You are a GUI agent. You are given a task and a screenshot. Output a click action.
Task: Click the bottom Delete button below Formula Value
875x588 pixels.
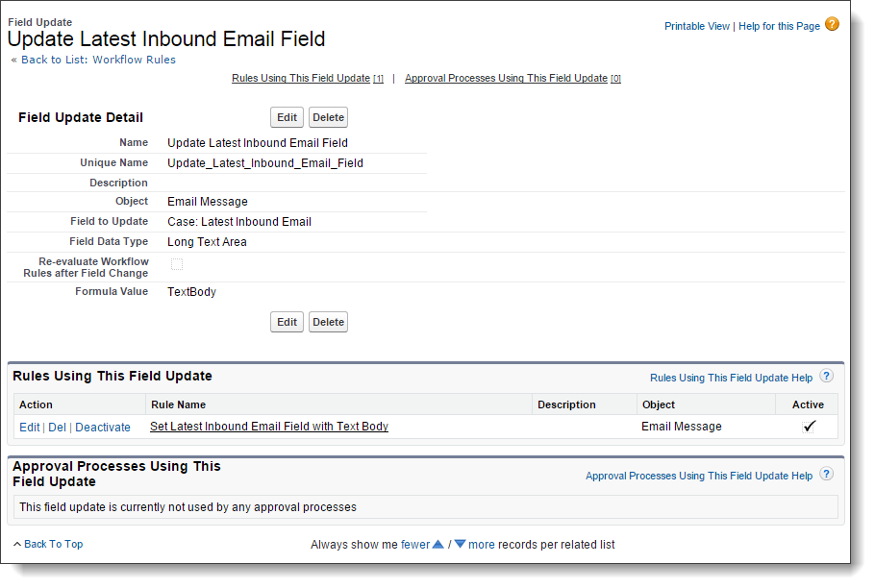pyautogui.click(x=328, y=322)
